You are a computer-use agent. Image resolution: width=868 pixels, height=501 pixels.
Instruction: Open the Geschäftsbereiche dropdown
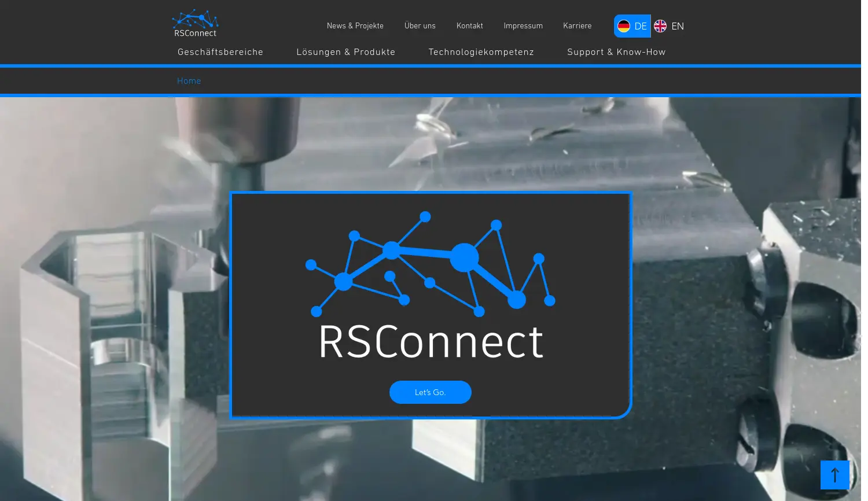[x=220, y=52]
